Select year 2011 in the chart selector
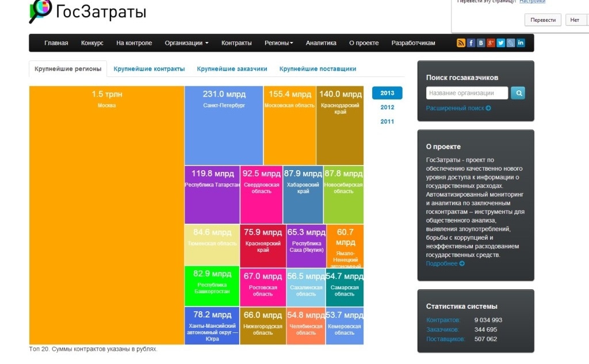The height and width of the screenshot is (364, 589). click(x=387, y=121)
